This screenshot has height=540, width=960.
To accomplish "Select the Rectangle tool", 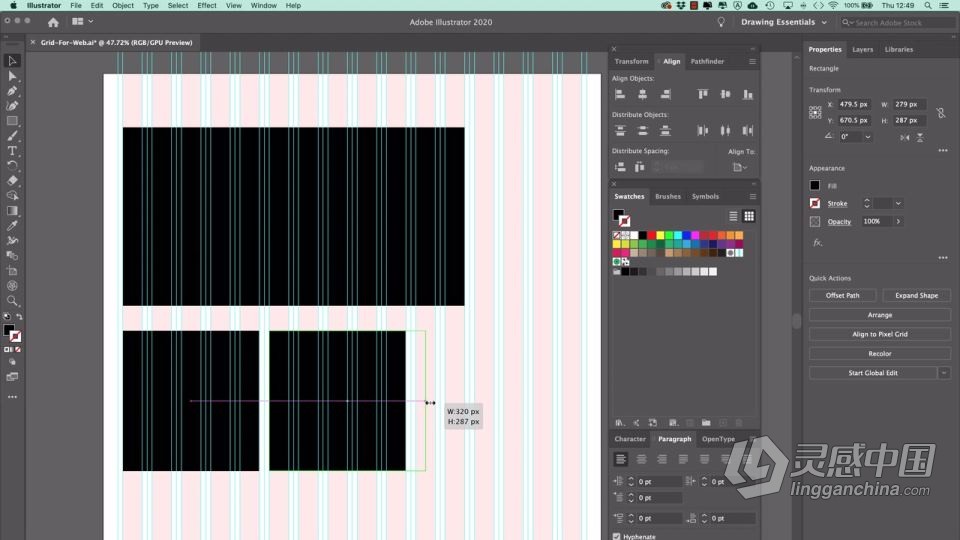I will (x=12, y=121).
